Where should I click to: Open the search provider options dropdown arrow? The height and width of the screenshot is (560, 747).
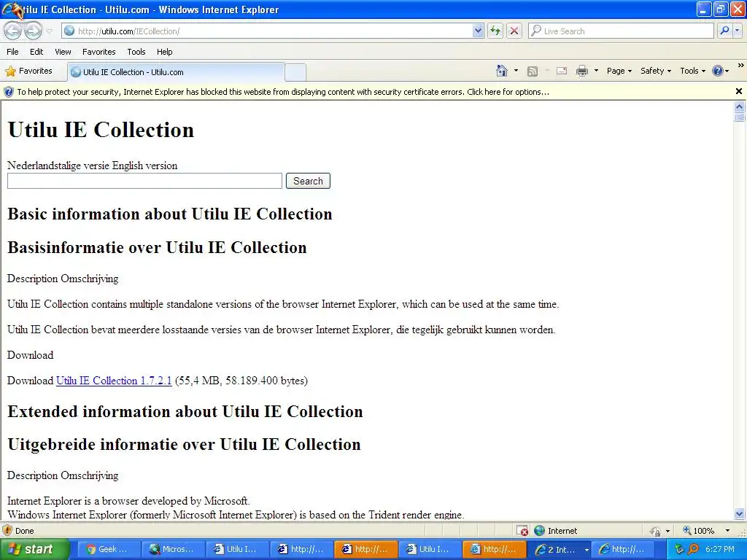pyautogui.click(x=737, y=31)
